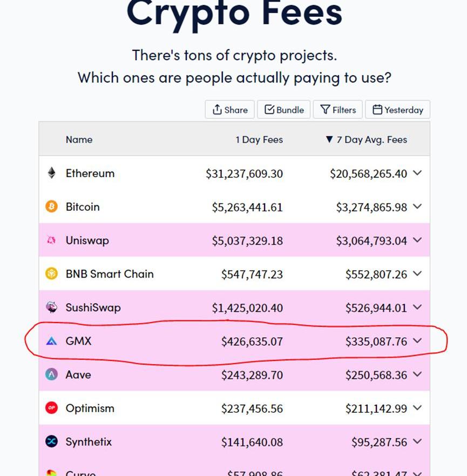Click the red Optimism OP icon
Viewport: 467px width, 476px height.
click(51, 408)
